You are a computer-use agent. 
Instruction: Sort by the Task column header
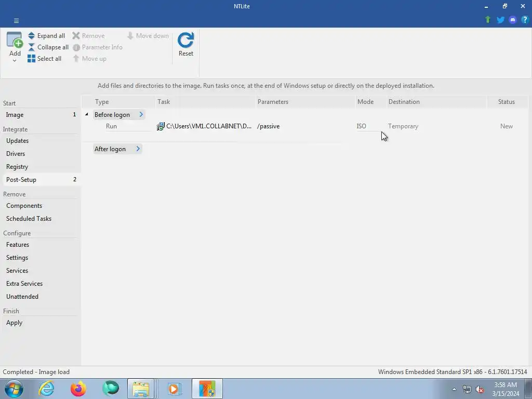pos(205,102)
